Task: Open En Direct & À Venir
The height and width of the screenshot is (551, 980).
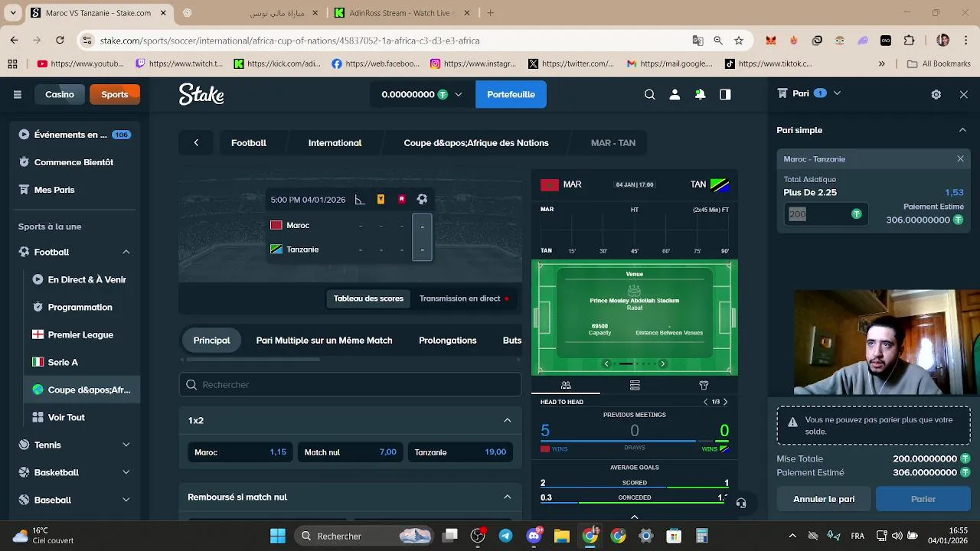Action: pyautogui.click(x=82, y=279)
